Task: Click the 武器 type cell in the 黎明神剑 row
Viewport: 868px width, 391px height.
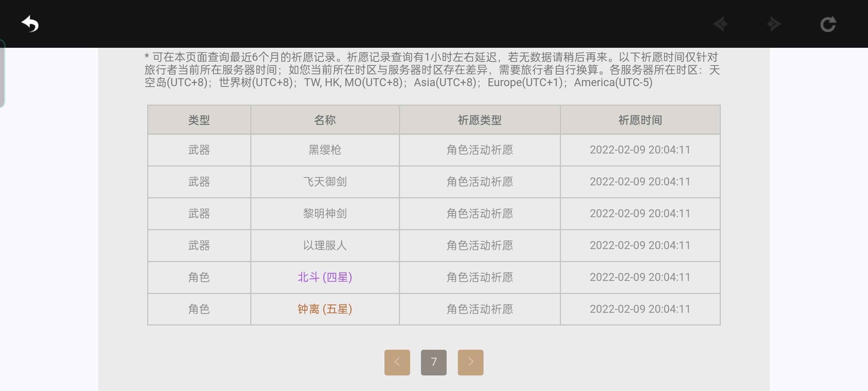Action: 199,214
